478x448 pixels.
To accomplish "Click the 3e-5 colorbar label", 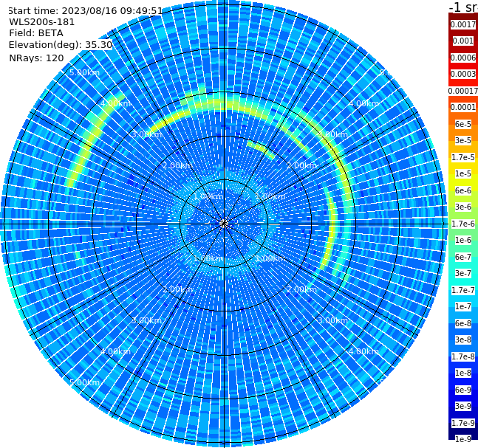I will (463, 140).
